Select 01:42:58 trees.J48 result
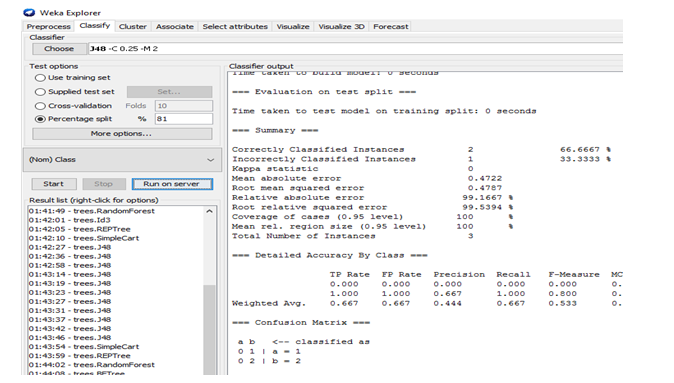The height and width of the screenshot is (383, 674). click(70, 265)
